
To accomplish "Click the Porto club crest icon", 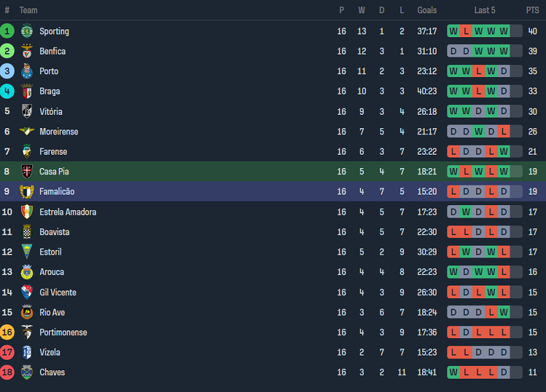I will click(x=27, y=71).
